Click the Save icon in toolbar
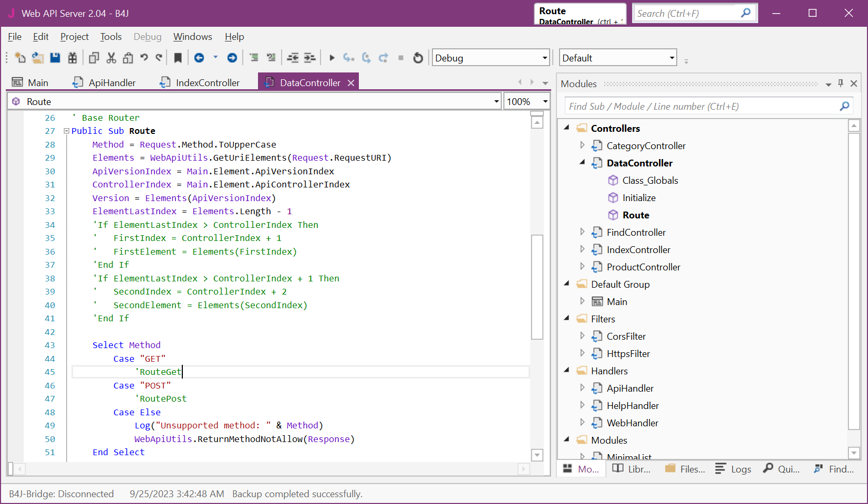Image resolution: width=868 pixels, height=504 pixels. (55, 58)
